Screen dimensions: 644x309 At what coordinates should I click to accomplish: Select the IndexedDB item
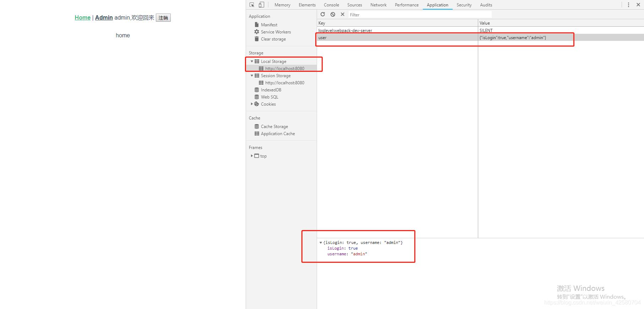[x=271, y=90]
